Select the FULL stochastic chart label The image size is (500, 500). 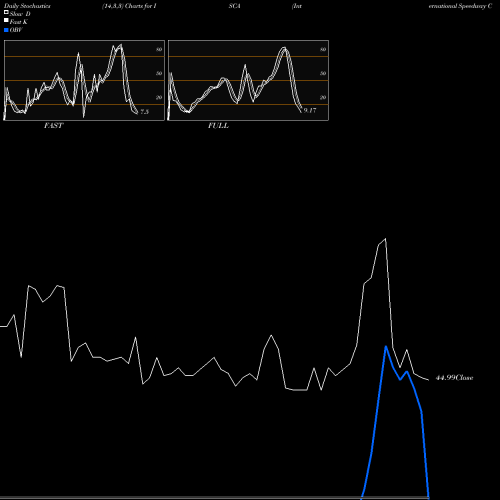218,126
